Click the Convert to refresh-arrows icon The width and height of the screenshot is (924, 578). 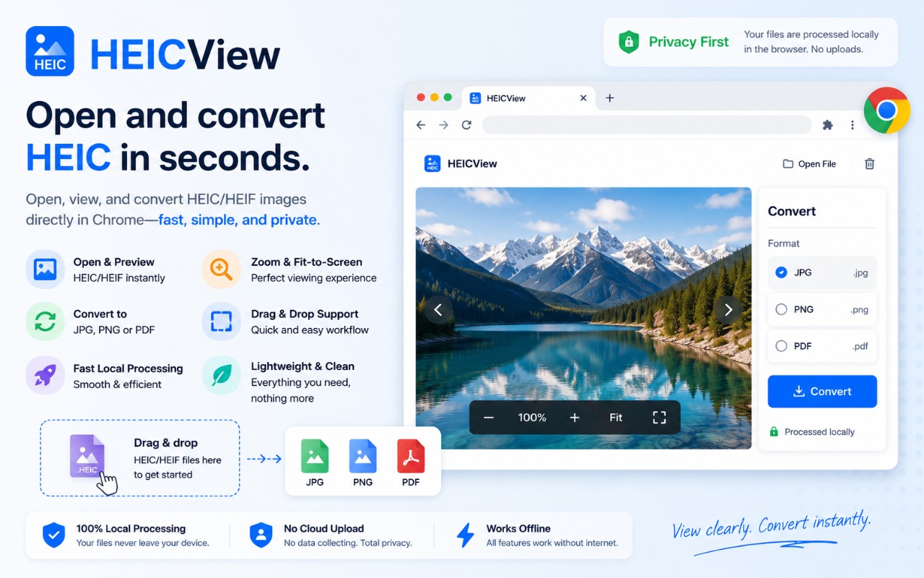[x=45, y=322]
